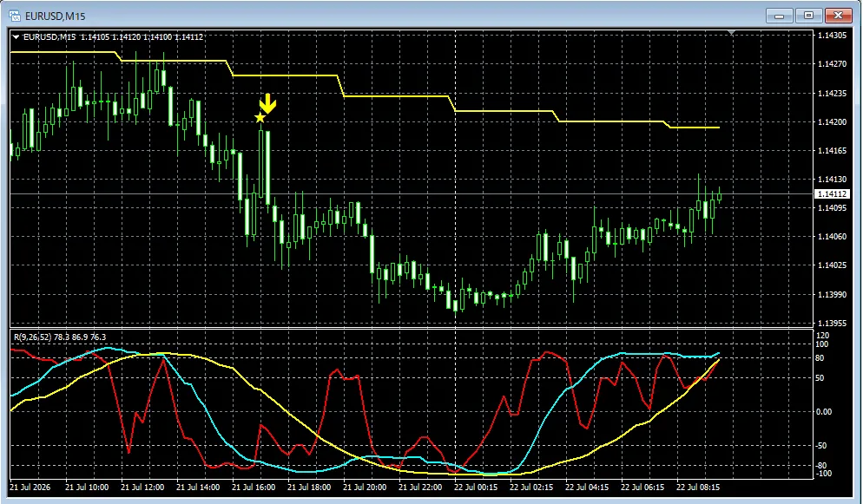This screenshot has height=504, width=863.
Task: Click time axis label 21 Jul 16:00
Action: point(254,487)
